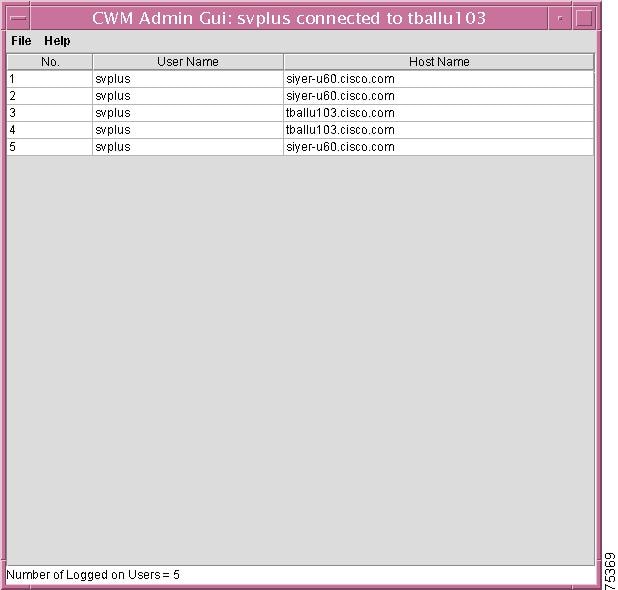Select svplus user name in row 5

[x=188, y=147]
